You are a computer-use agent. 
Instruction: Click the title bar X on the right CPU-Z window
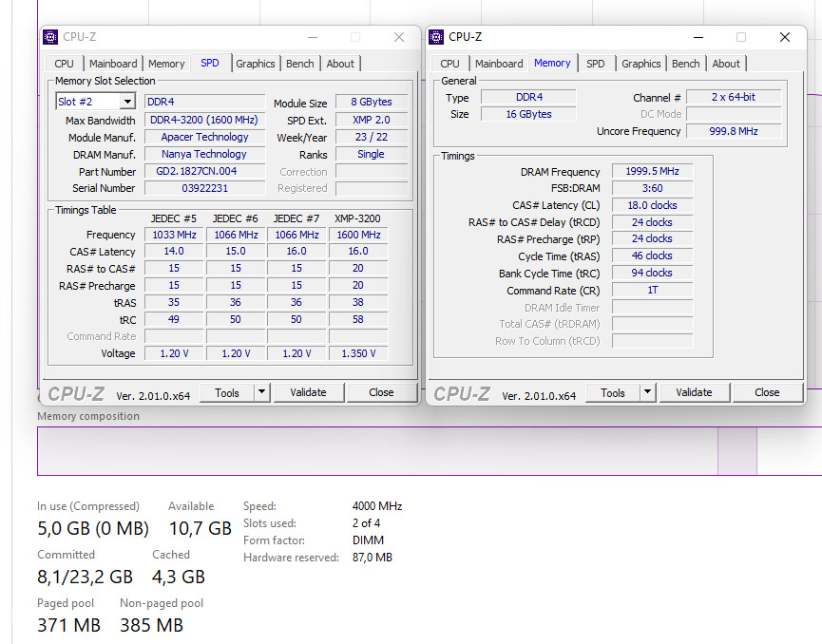click(x=785, y=37)
